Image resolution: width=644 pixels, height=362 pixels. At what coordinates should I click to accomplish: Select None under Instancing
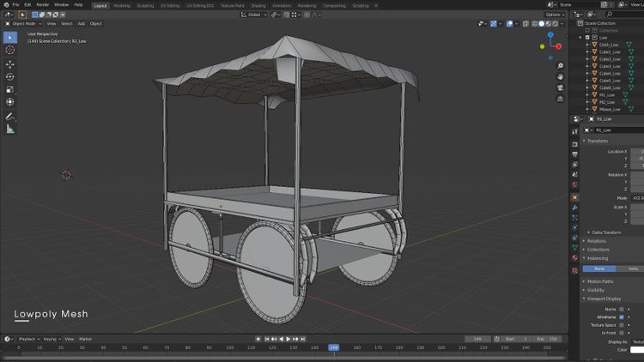tap(599, 268)
